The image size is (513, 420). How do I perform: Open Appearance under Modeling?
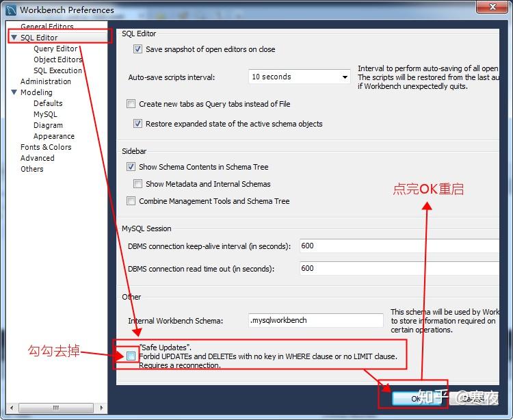tap(54, 136)
